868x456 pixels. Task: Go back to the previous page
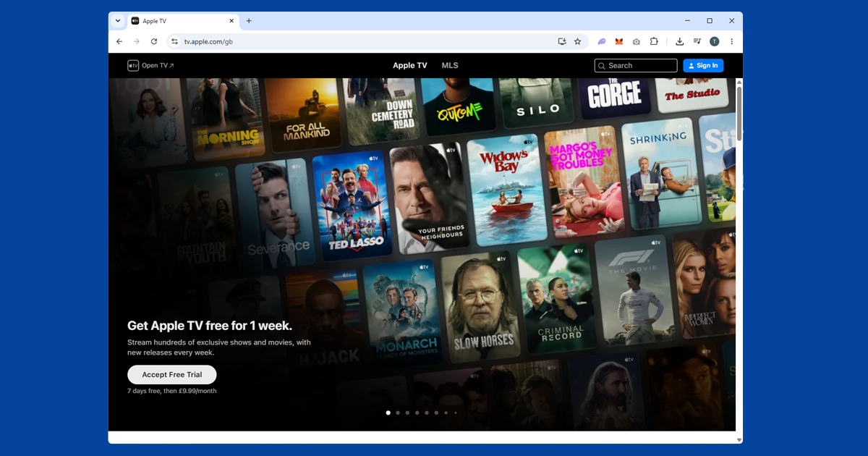pyautogui.click(x=119, y=42)
